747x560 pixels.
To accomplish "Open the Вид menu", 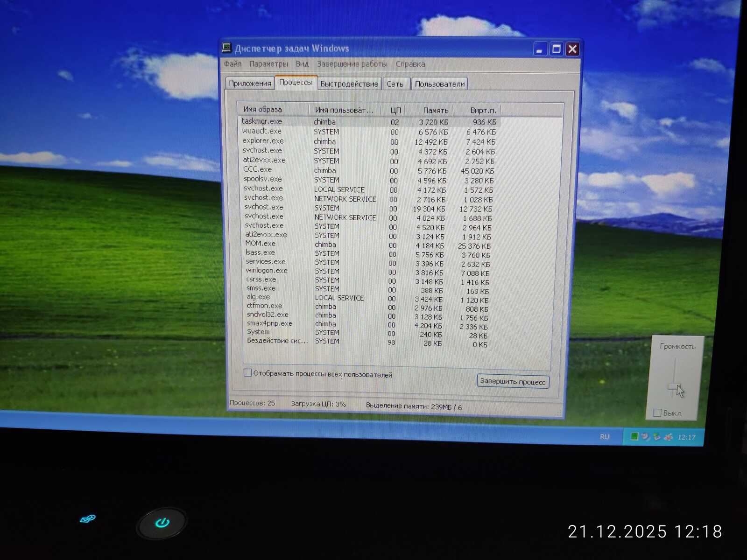I will point(302,64).
